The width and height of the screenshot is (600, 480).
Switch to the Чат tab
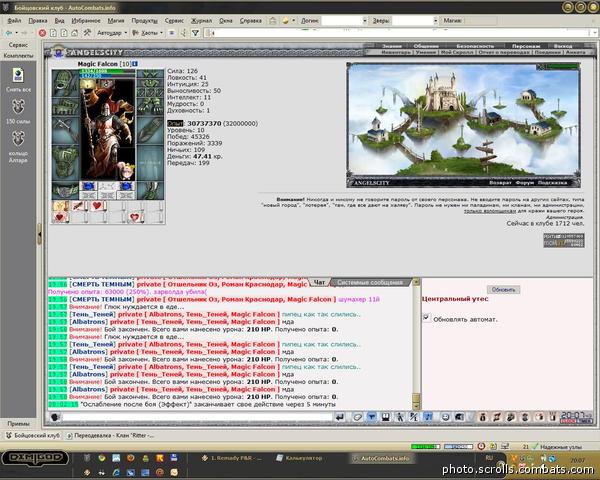point(319,282)
